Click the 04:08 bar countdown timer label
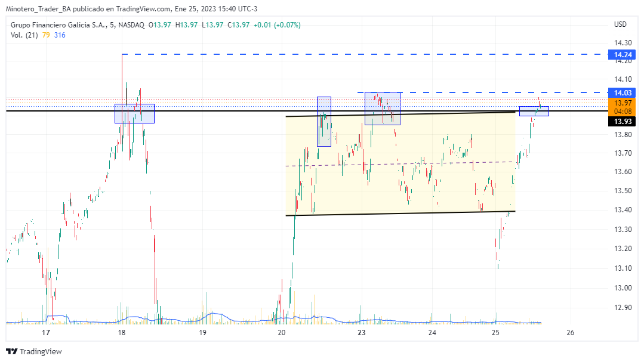The image size is (644, 362). [620, 111]
